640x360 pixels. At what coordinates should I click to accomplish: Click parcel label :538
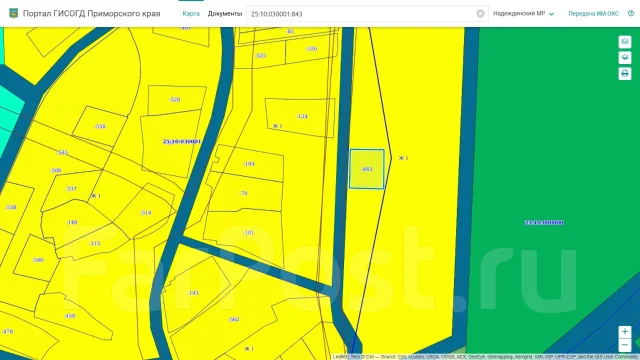[11, 207]
